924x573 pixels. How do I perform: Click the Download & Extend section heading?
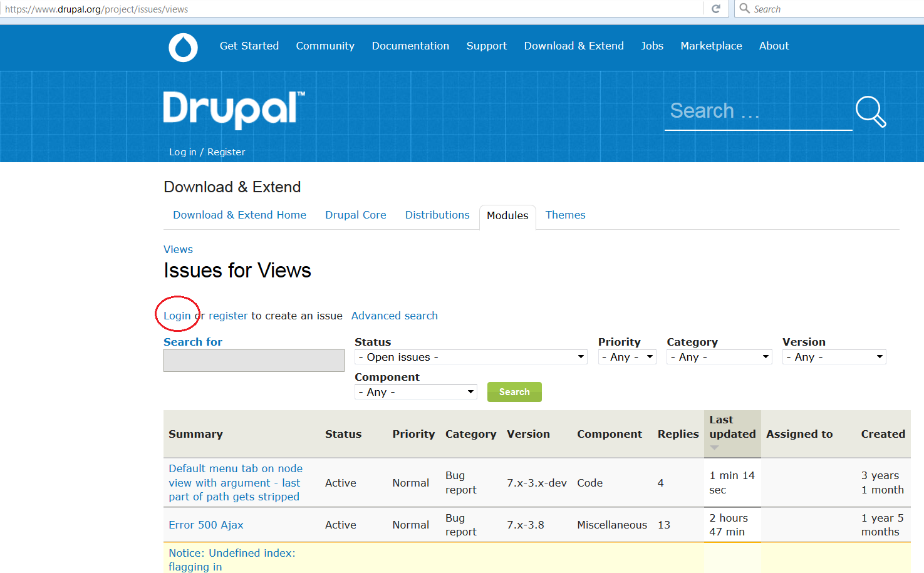[x=232, y=187]
